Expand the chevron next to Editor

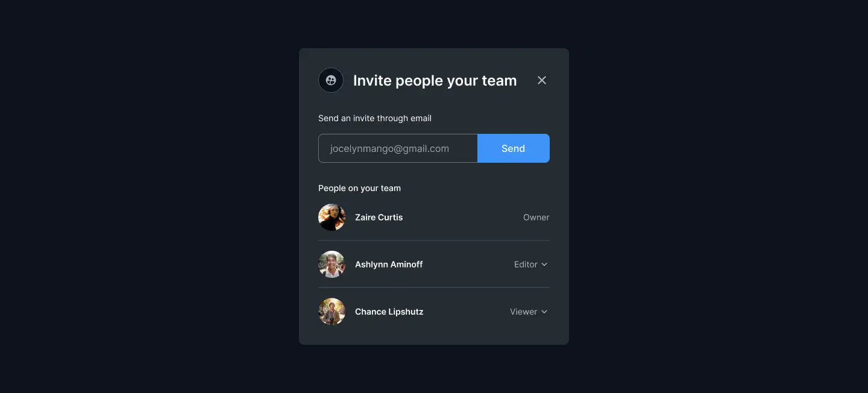[544, 265]
